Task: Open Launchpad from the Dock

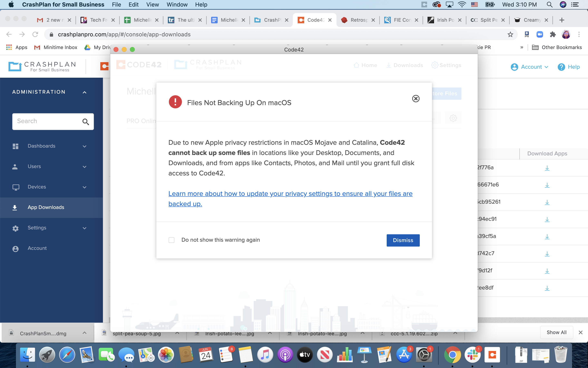Action: pyautogui.click(x=47, y=355)
